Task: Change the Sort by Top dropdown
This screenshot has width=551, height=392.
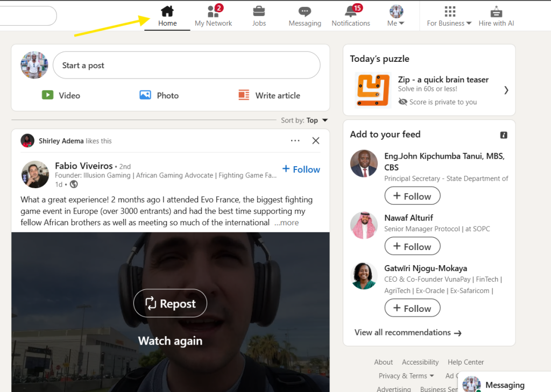Action: pos(316,120)
